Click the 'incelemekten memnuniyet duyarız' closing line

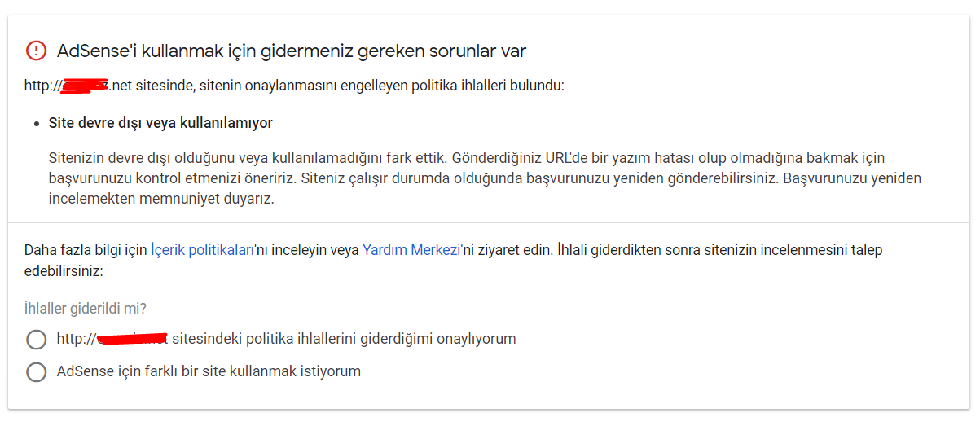pyautogui.click(x=161, y=200)
